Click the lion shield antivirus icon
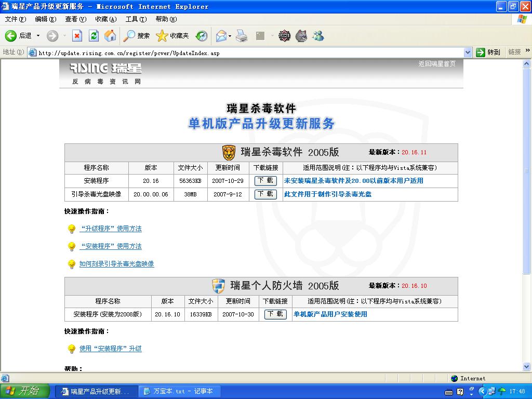532x399 pixels. point(229,152)
